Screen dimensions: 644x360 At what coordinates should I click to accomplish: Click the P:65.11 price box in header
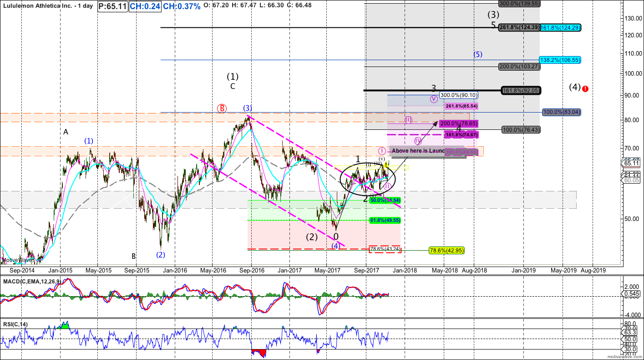pos(112,7)
